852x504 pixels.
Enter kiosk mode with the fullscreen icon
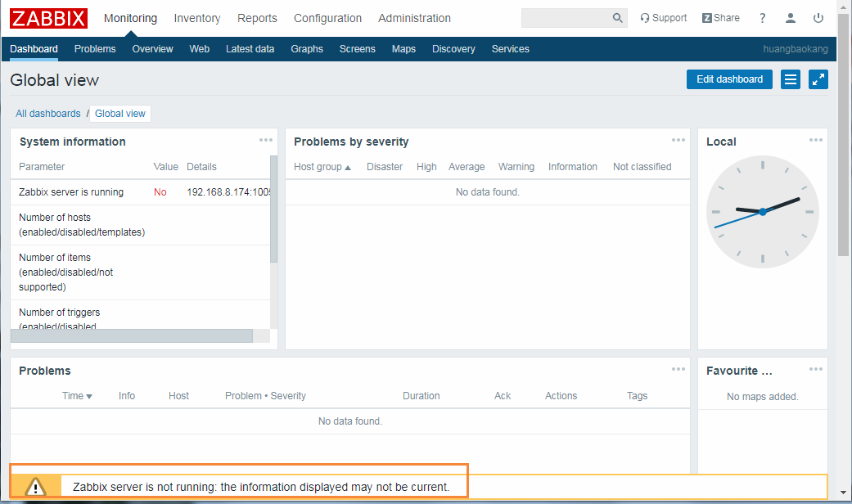pyautogui.click(x=818, y=79)
